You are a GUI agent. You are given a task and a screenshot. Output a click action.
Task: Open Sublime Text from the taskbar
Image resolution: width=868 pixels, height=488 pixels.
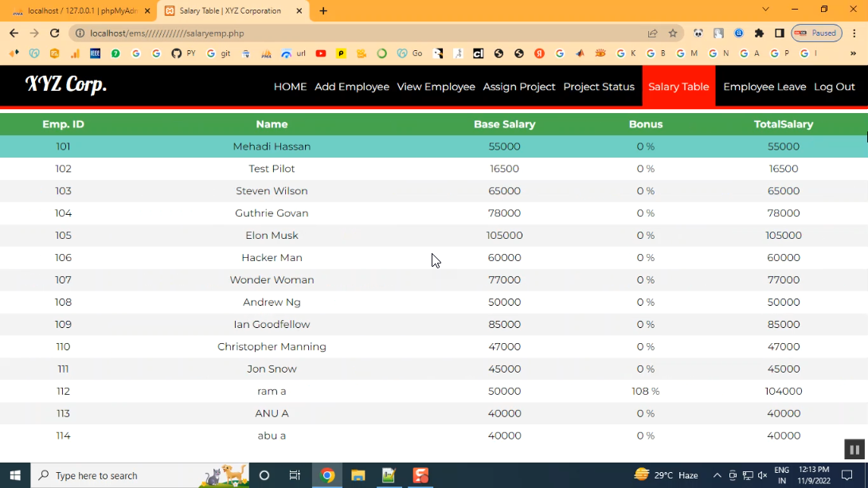coord(420,475)
